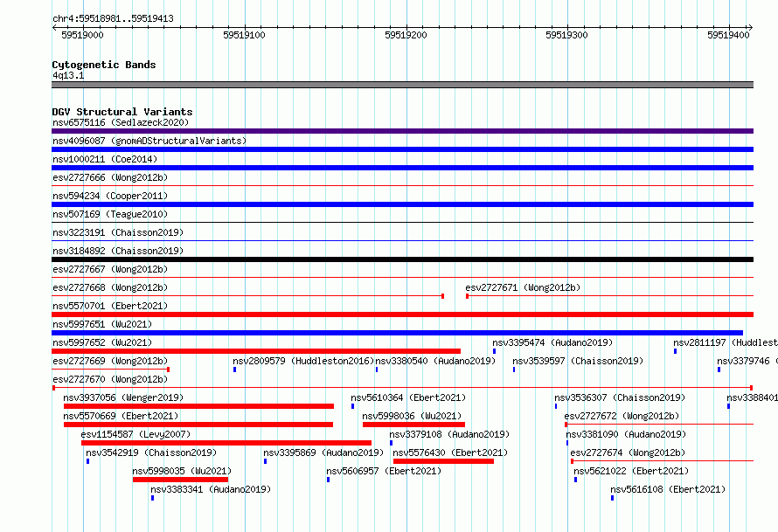Select the red nsv5998035 variant bar
Image resolution: width=778 pixels, height=532 pixels.
pos(181,480)
